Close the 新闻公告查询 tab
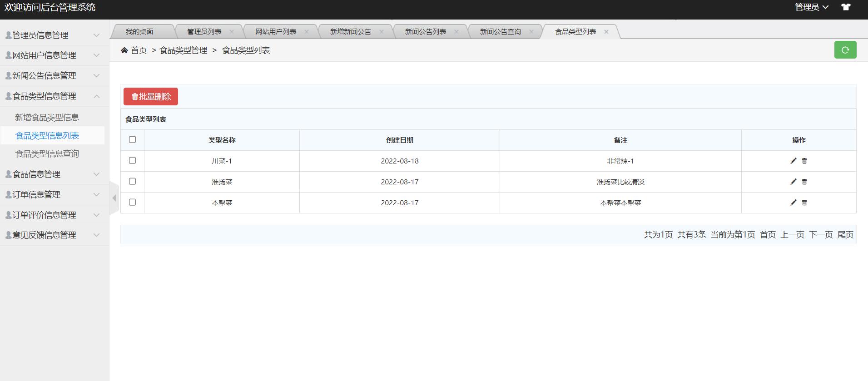The width and height of the screenshot is (868, 381). [x=531, y=32]
